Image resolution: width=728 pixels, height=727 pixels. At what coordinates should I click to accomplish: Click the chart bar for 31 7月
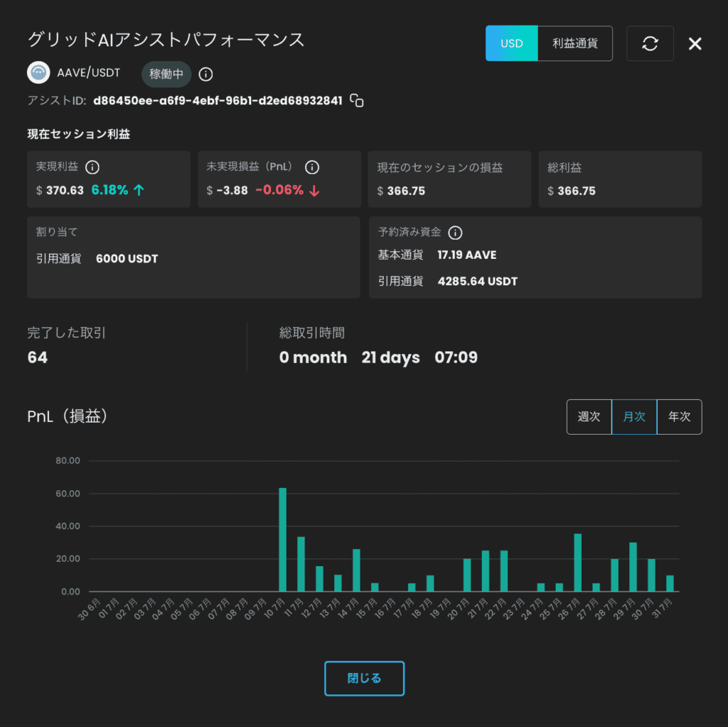[x=670, y=583]
